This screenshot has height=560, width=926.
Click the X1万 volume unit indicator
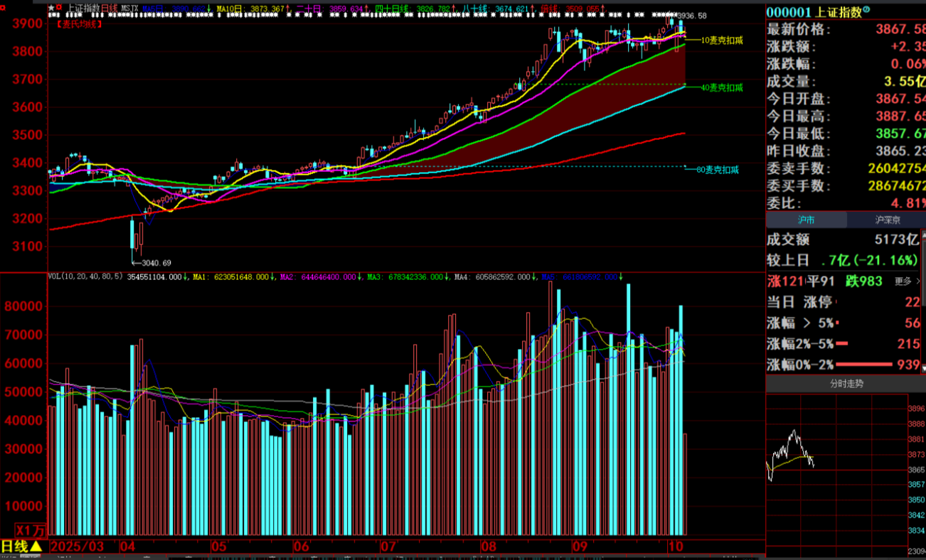coord(31,530)
